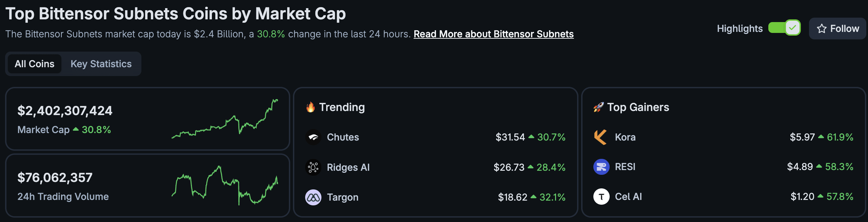Screen dimensions: 868x222
Task: Select the All Coins tab
Action: [34, 63]
